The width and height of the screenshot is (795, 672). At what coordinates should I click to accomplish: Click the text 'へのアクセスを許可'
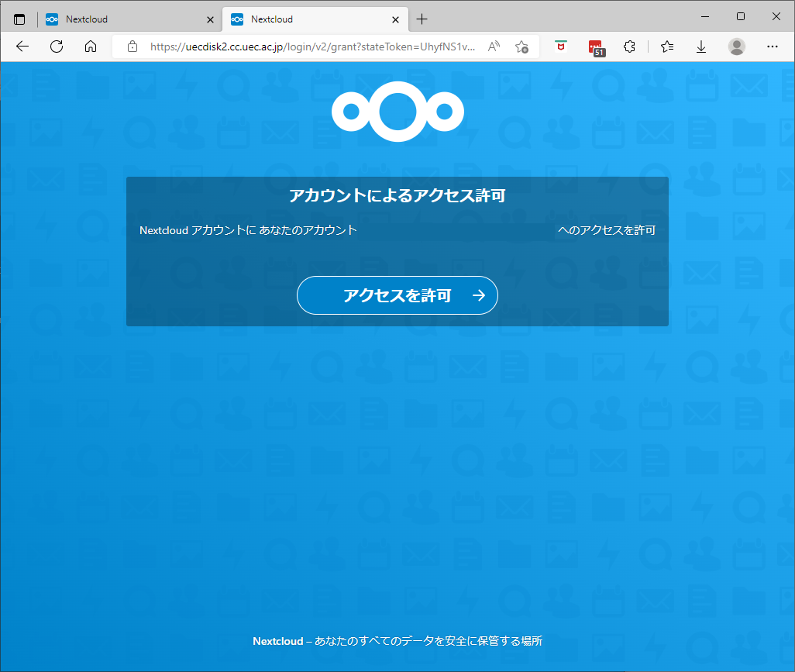[607, 230]
